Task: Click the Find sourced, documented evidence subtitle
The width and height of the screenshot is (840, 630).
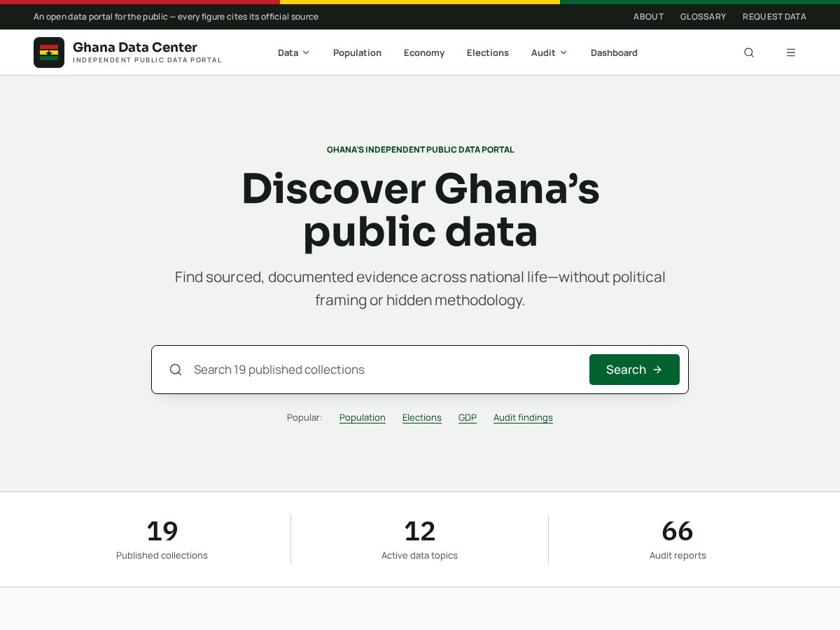Action: (420, 288)
